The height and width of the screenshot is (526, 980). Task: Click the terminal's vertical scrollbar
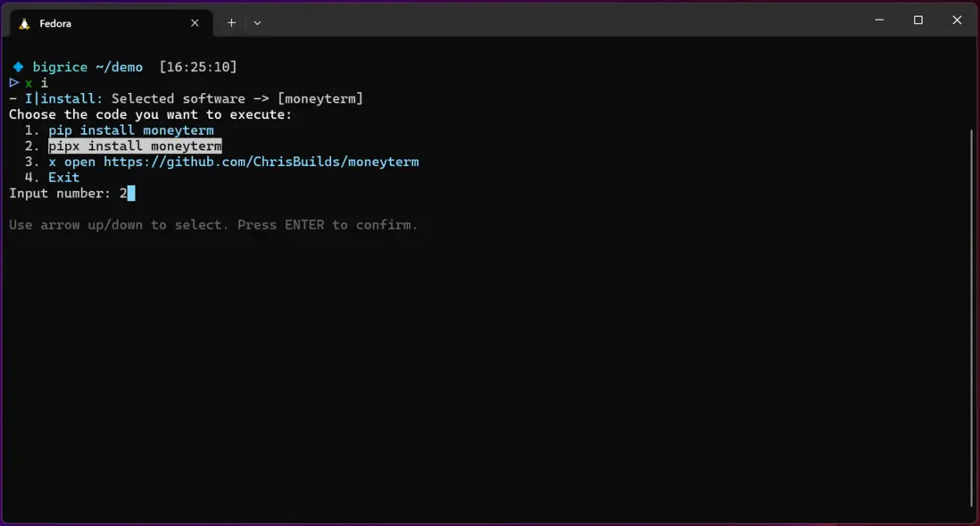coord(971,317)
